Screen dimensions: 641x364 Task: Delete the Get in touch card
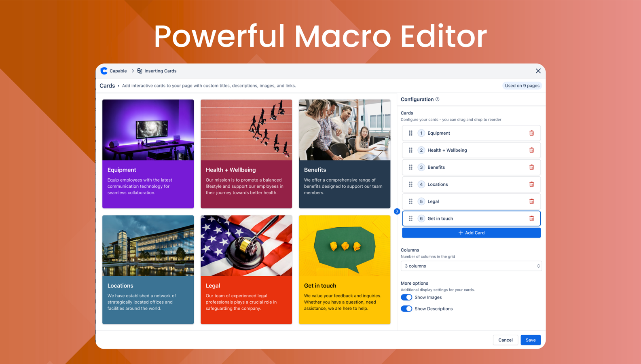pyautogui.click(x=531, y=218)
